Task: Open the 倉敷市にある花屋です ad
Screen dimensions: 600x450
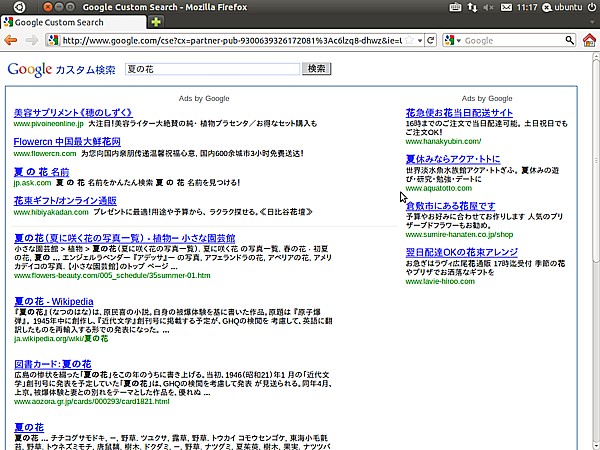Action: coord(450,206)
